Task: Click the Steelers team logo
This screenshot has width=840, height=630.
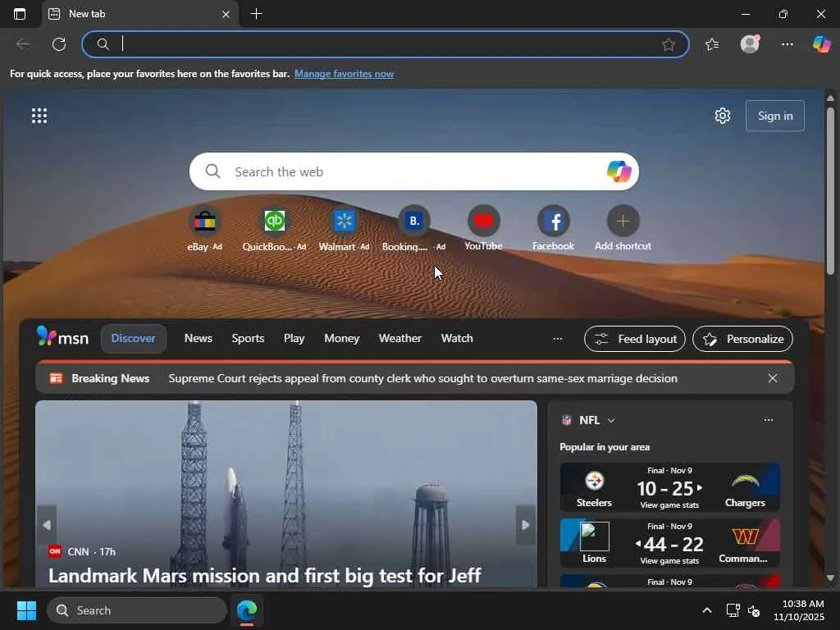Action: pyautogui.click(x=594, y=481)
